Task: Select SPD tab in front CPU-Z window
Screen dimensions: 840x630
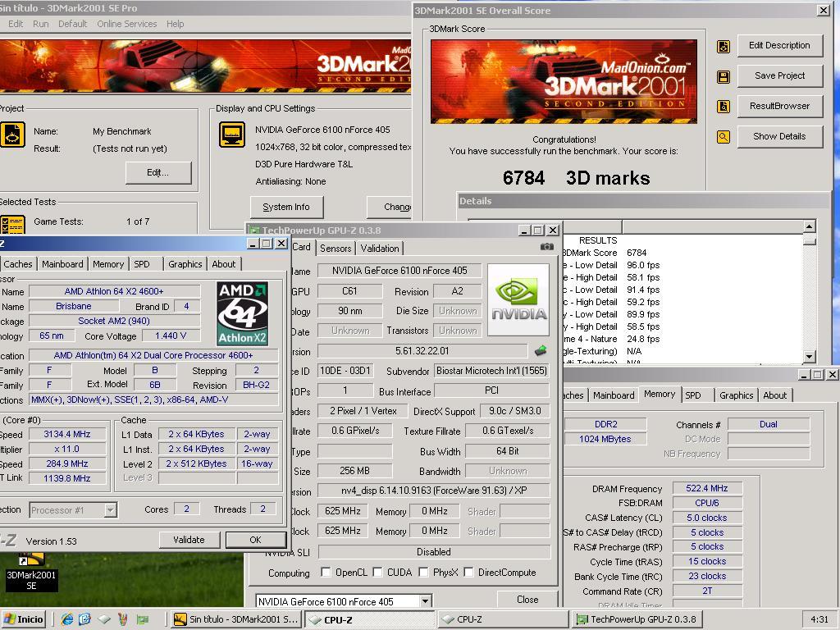Action: [142, 264]
